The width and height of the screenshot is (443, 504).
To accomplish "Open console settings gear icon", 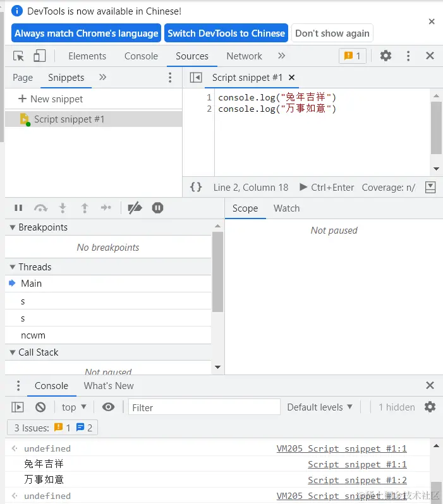I will point(430,407).
